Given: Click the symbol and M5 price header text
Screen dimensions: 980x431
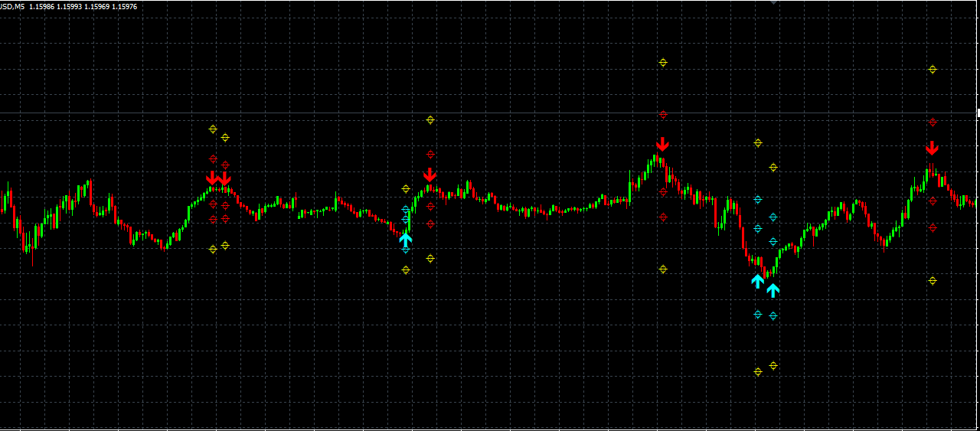Looking at the screenshot, I should pyautogui.click(x=69, y=6).
